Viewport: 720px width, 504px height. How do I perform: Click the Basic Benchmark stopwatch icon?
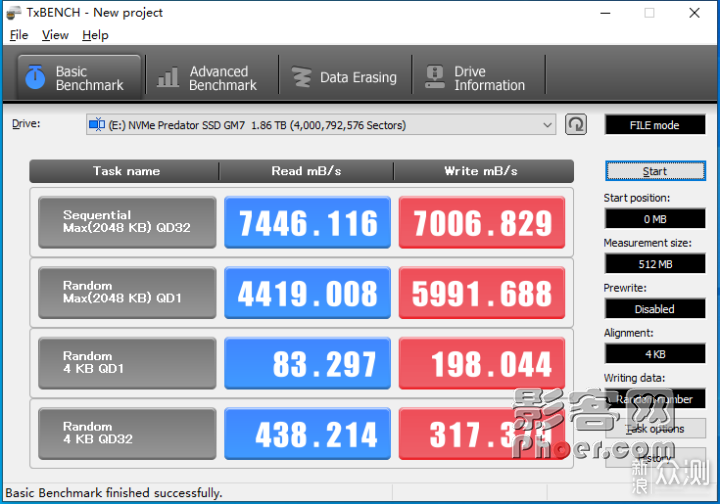pyautogui.click(x=35, y=77)
